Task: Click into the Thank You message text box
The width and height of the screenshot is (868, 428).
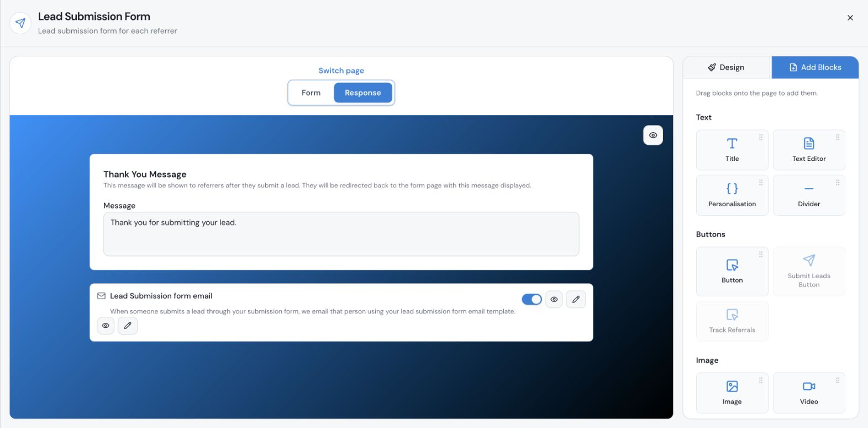Action: point(341,234)
